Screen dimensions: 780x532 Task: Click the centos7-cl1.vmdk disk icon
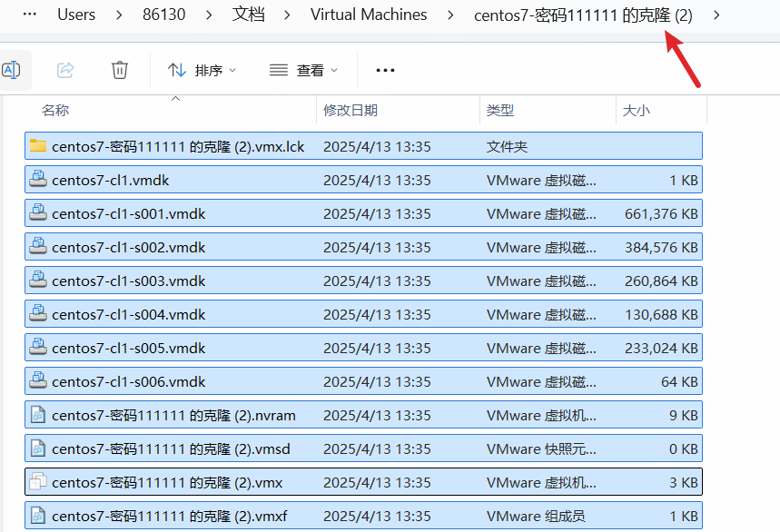tap(38, 179)
